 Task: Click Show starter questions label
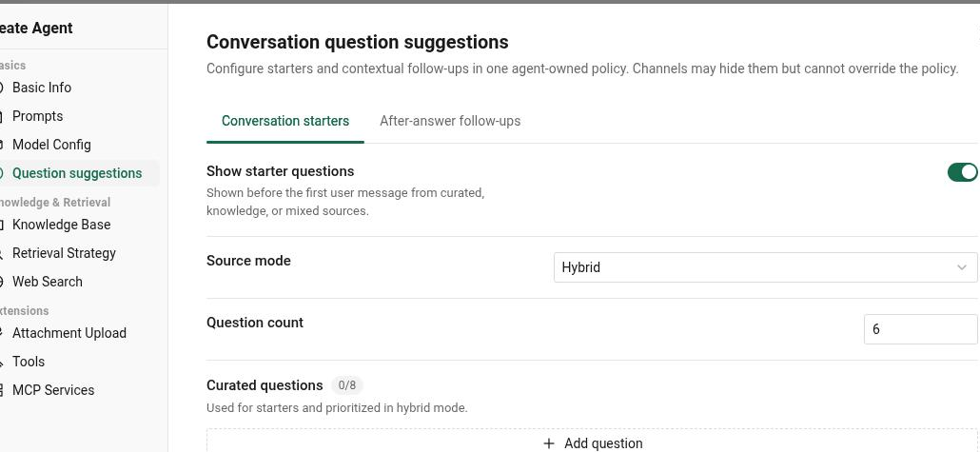281,171
